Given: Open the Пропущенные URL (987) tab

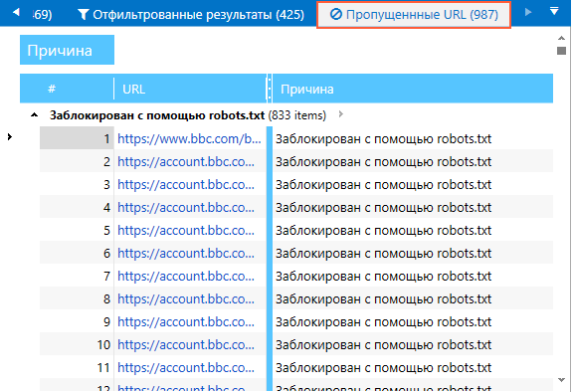Looking at the screenshot, I should [x=414, y=15].
